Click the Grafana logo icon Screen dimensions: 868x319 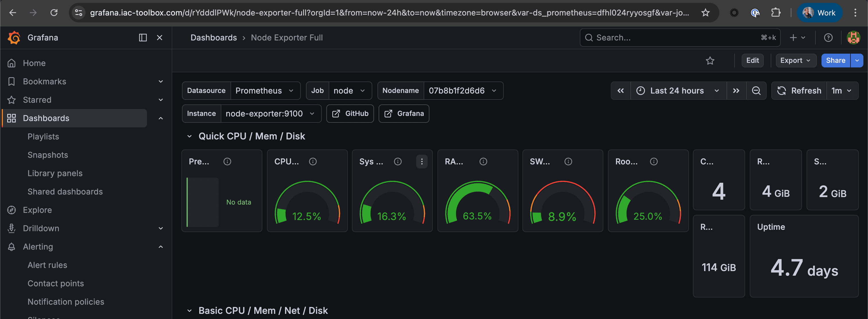(x=14, y=37)
